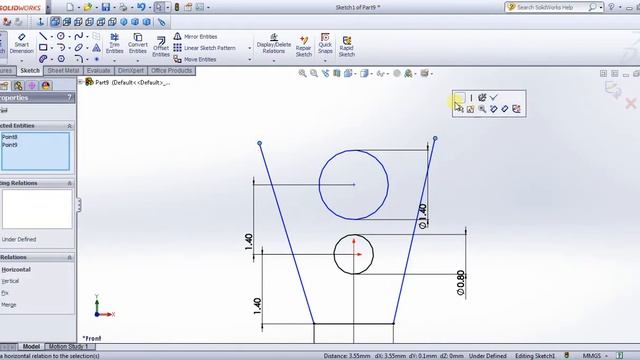Click Move Entities
640x360 pixels.
195,59
